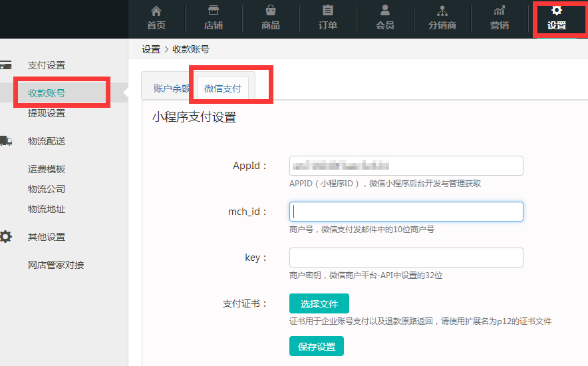Click into the mch_id text field
Image resolution: width=588 pixels, height=366 pixels.
click(x=406, y=212)
